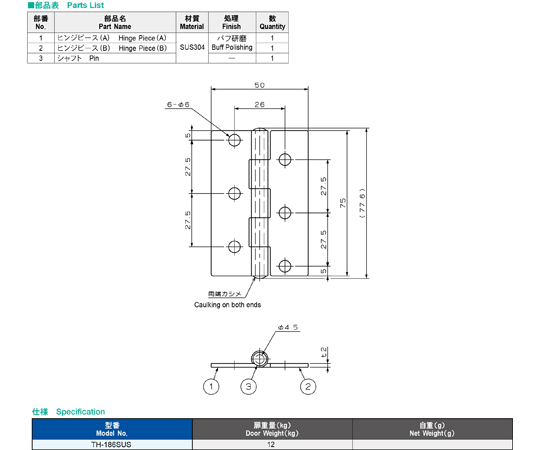Image resolution: width=540 pixels, height=450 pixels.
Task: Click balloon number 2 in side view
Action: (308, 386)
